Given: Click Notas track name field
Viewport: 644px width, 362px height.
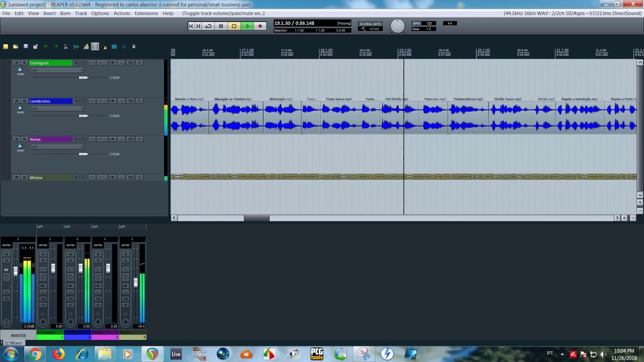Looking at the screenshot, I should pyautogui.click(x=51, y=139).
